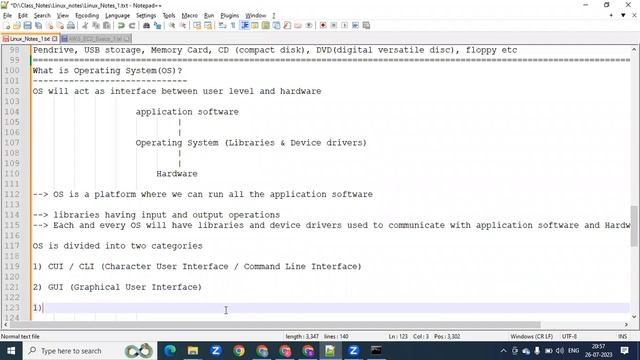Copy selection using toolbar Copy icon
Image resolution: width=640 pixels, height=360 pixels.
coord(96,26)
